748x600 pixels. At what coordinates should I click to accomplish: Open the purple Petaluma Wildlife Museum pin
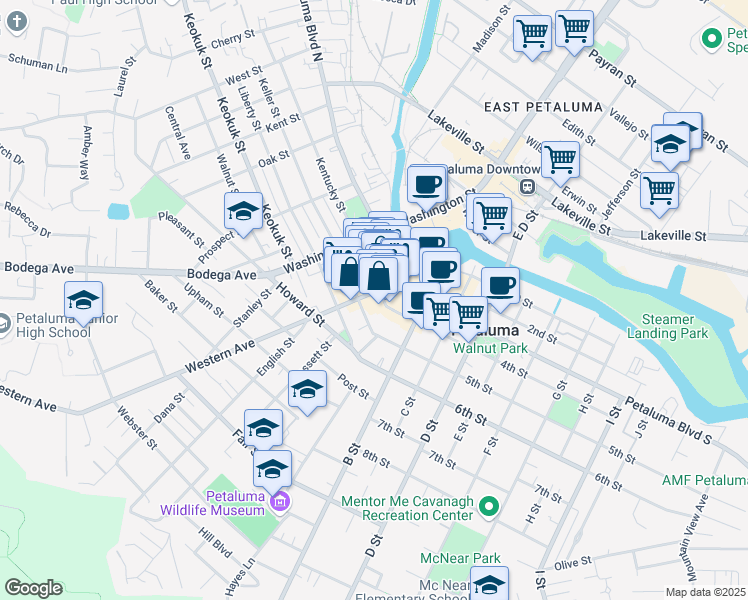click(x=280, y=503)
